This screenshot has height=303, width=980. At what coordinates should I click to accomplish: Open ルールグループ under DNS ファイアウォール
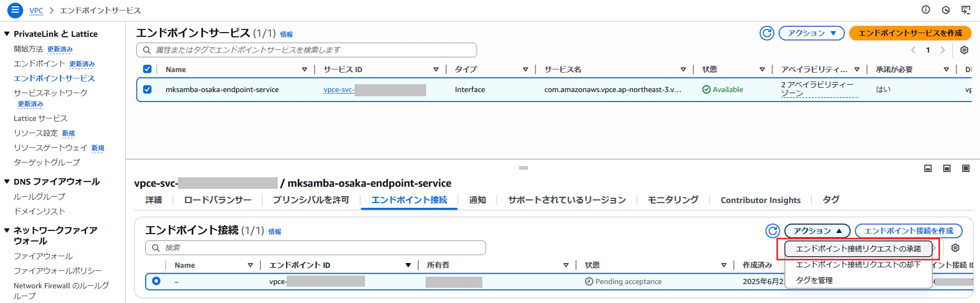(39, 197)
